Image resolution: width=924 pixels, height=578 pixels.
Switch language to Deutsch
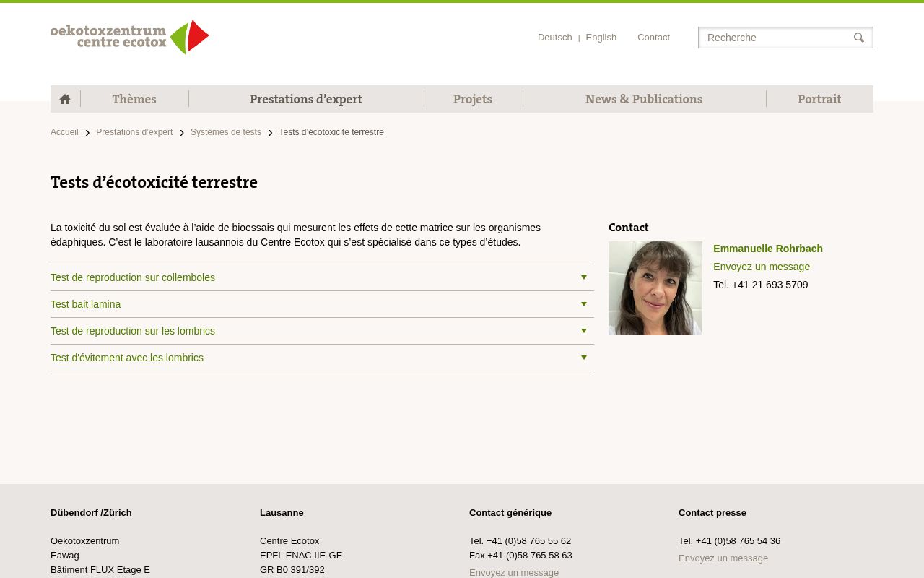pos(554,38)
